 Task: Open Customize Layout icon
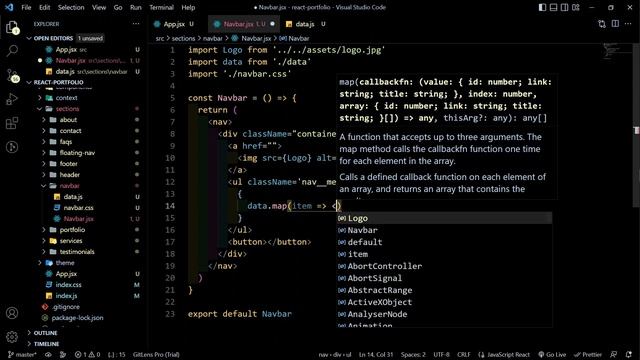click(576, 7)
